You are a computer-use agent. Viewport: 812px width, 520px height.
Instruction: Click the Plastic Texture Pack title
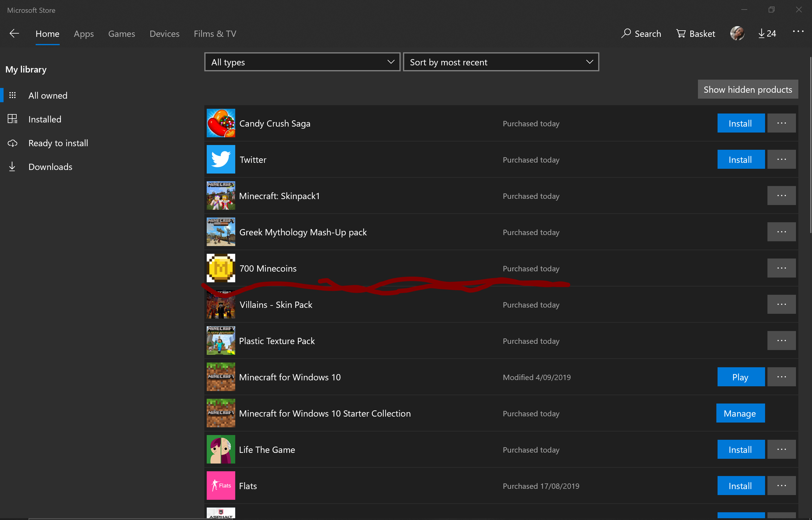point(277,341)
